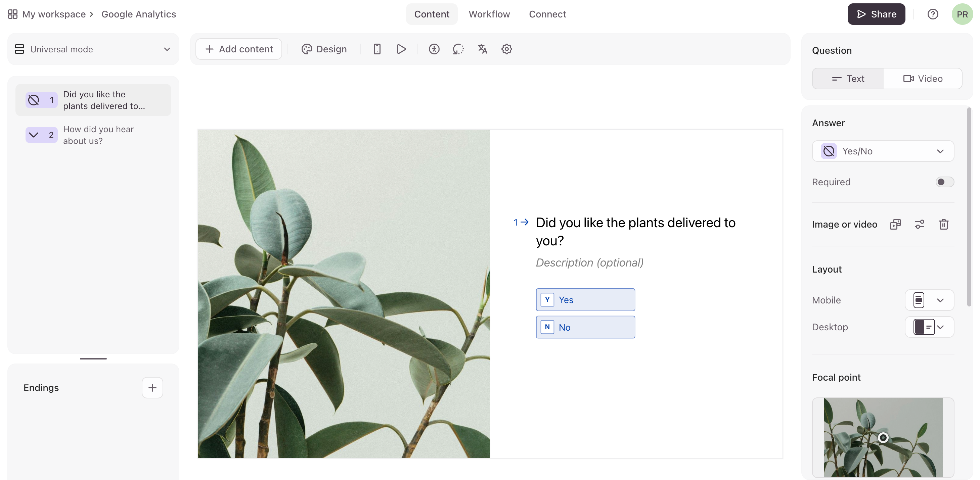
Task: Switch to the Workflow tab
Action: coord(489,14)
